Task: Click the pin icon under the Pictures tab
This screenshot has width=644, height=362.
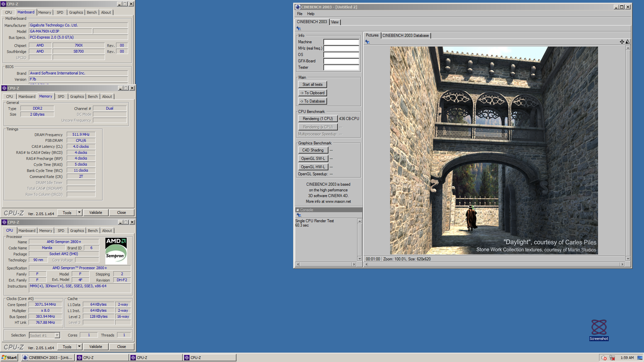Action: coord(367,42)
